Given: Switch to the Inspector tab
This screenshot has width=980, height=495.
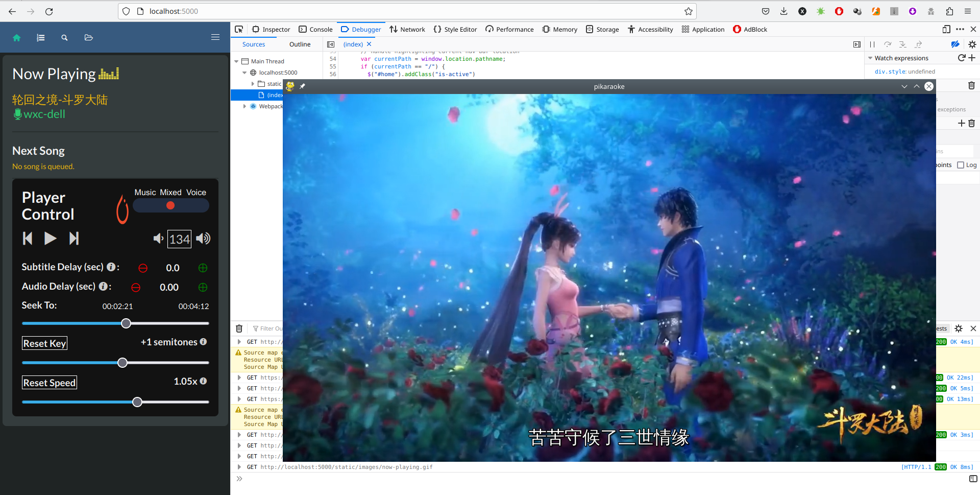Looking at the screenshot, I should 271,29.
